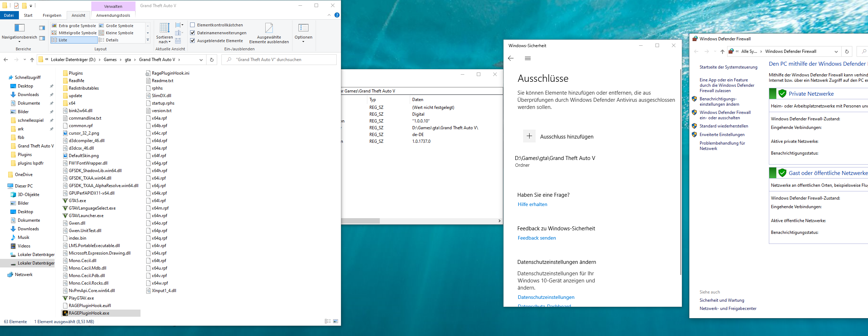Expand the Layout gallery in the ribbon
Image resolution: width=868 pixels, height=336 pixels.
[x=148, y=40]
